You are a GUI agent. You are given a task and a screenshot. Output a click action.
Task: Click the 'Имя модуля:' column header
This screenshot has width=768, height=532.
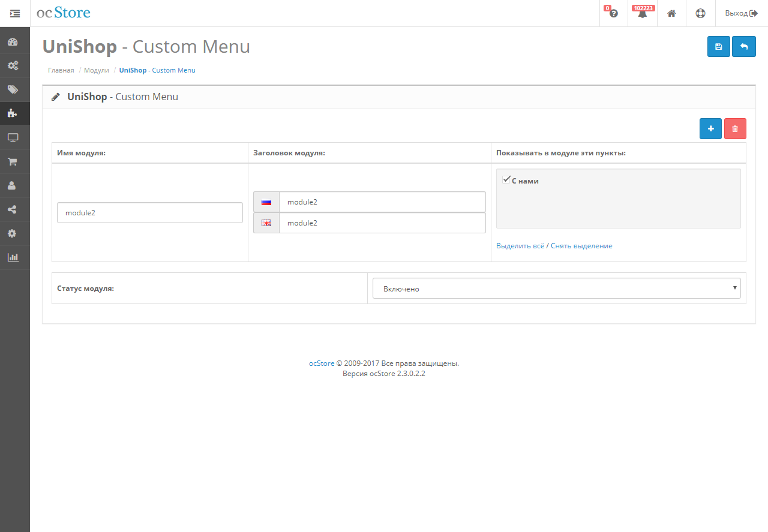[82, 153]
